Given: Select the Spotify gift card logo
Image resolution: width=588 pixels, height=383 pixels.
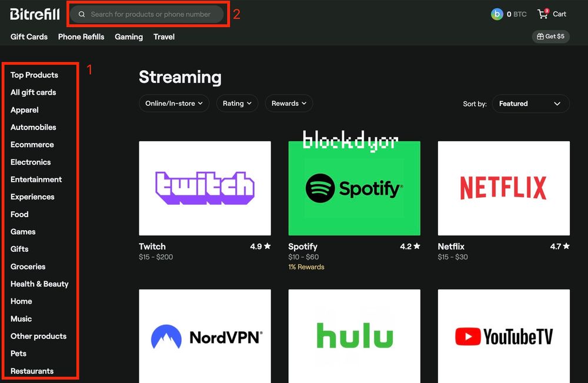Looking at the screenshot, I should pos(354,188).
